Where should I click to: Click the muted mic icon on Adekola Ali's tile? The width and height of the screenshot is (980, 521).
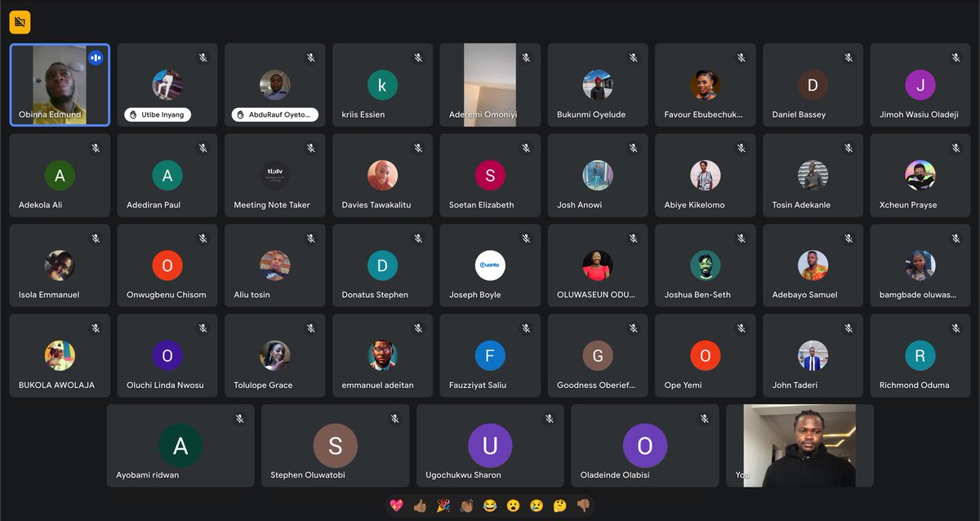tap(96, 148)
